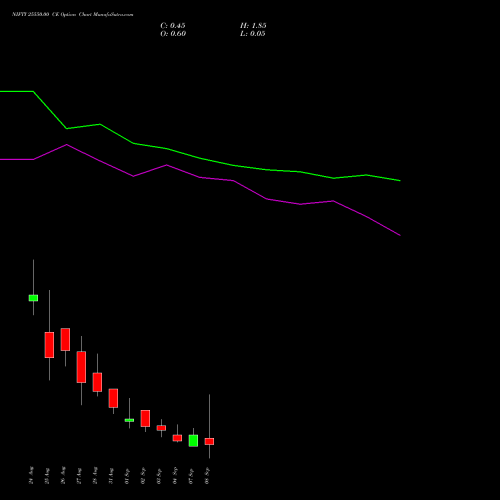Click the 08 Sep date label
This screenshot has width=500, height=500.
[x=207, y=475]
